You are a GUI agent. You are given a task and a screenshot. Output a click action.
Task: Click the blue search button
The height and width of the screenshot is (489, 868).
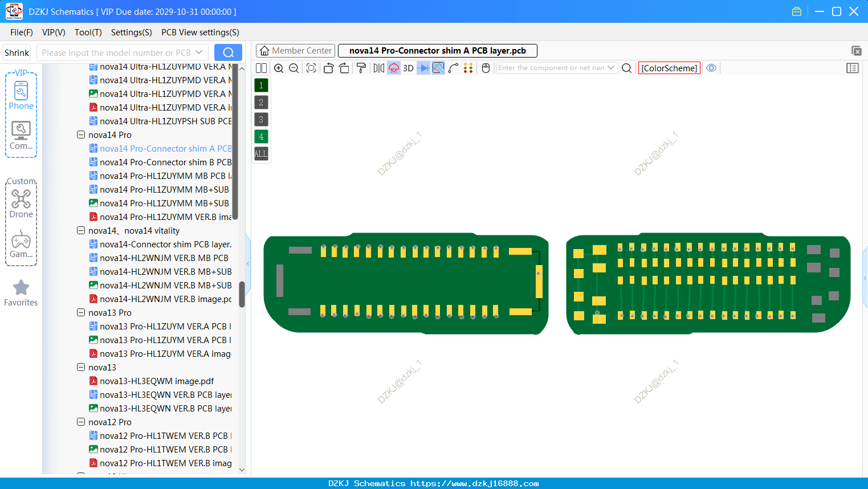click(228, 52)
